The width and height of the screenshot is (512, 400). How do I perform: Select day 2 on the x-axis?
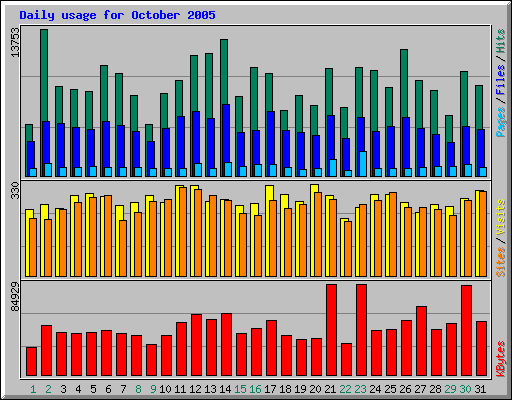(48, 389)
